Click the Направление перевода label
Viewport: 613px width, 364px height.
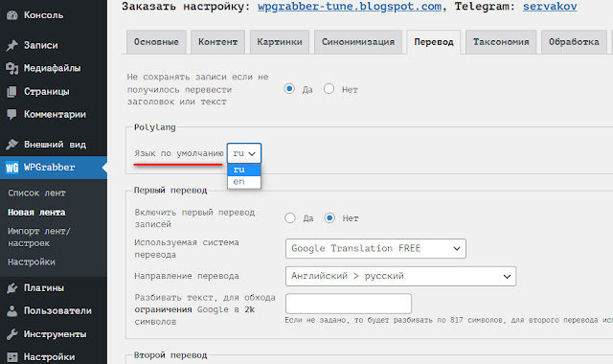coord(187,276)
